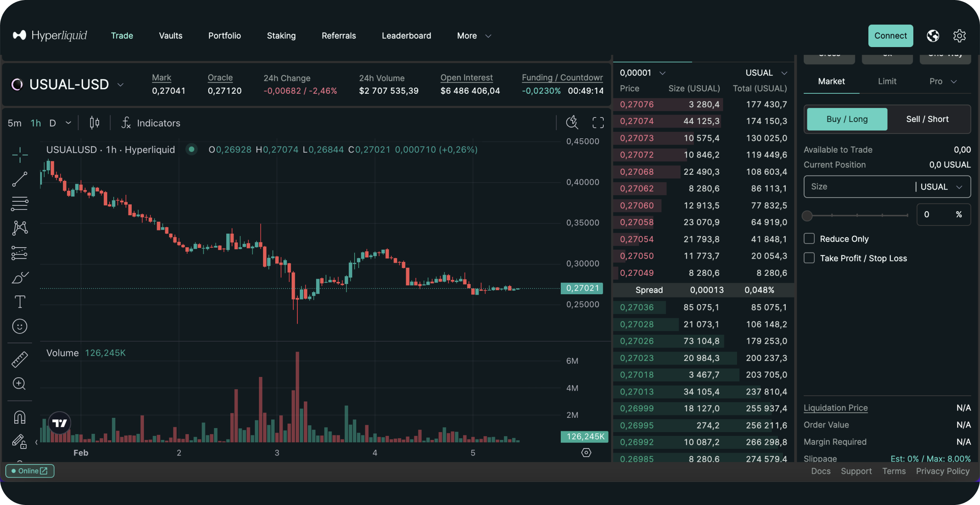Image resolution: width=980 pixels, height=505 pixels.
Task: Switch to the Limit order tab
Action: (x=887, y=81)
